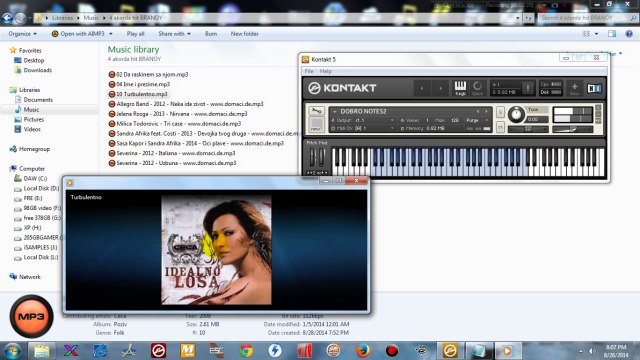640x360 pixels.
Task: Click the Burn button
Action: tap(211, 34)
